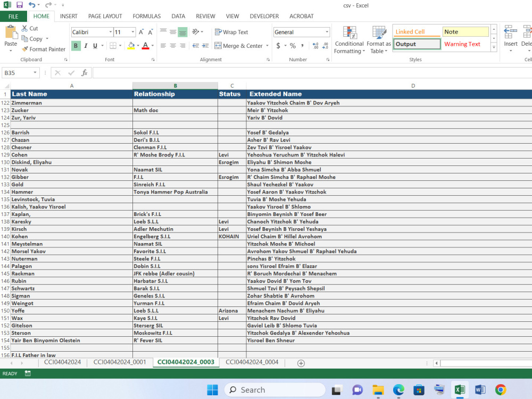
Task: Open Conditional Formatting menu
Action: [x=350, y=40]
